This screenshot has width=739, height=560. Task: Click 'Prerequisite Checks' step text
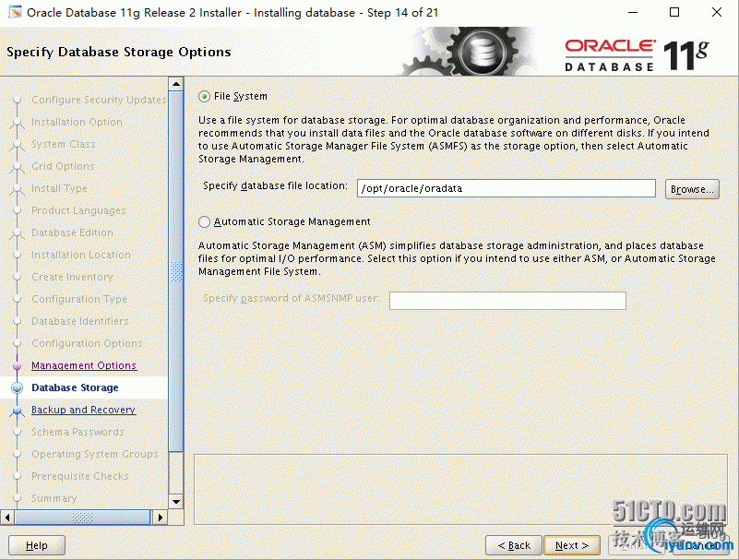coord(80,476)
